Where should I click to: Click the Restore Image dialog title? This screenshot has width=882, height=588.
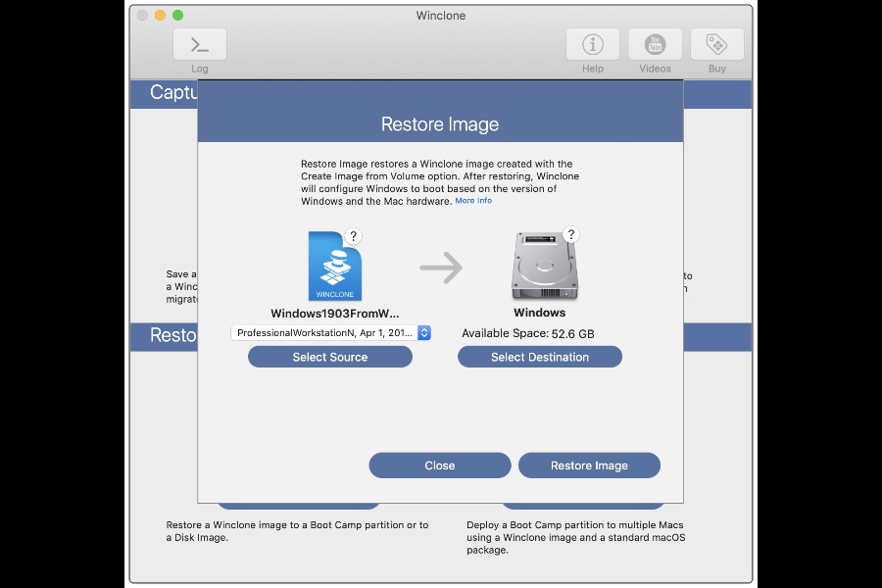point(440,124)
